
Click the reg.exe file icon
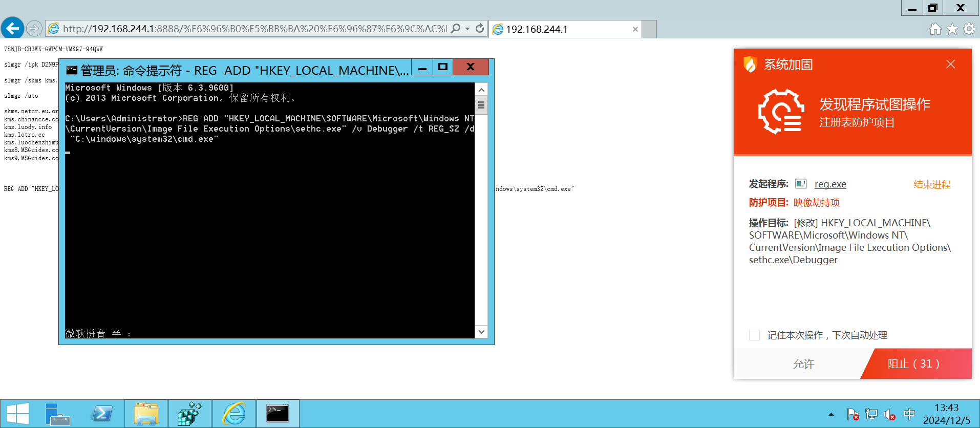point(801,184)
